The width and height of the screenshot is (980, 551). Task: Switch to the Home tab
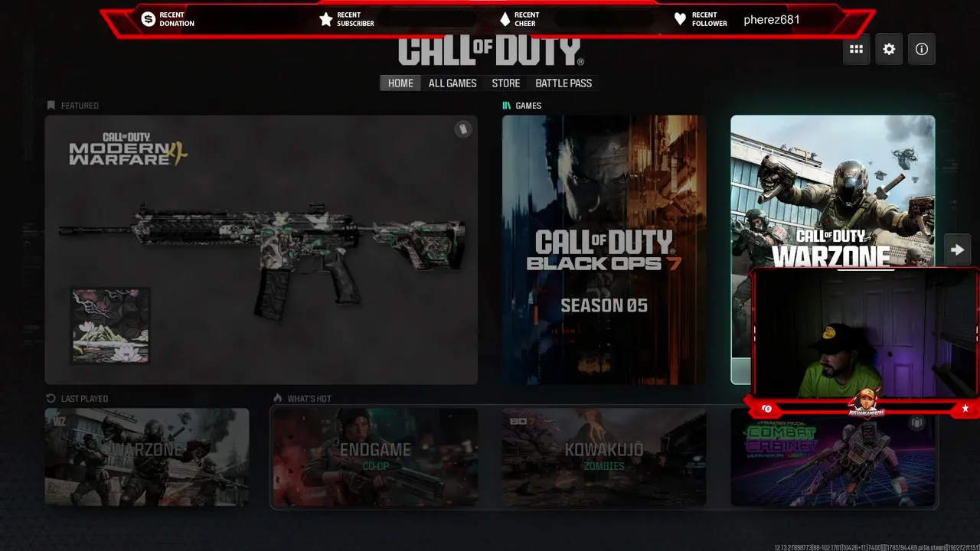[400, 83]
